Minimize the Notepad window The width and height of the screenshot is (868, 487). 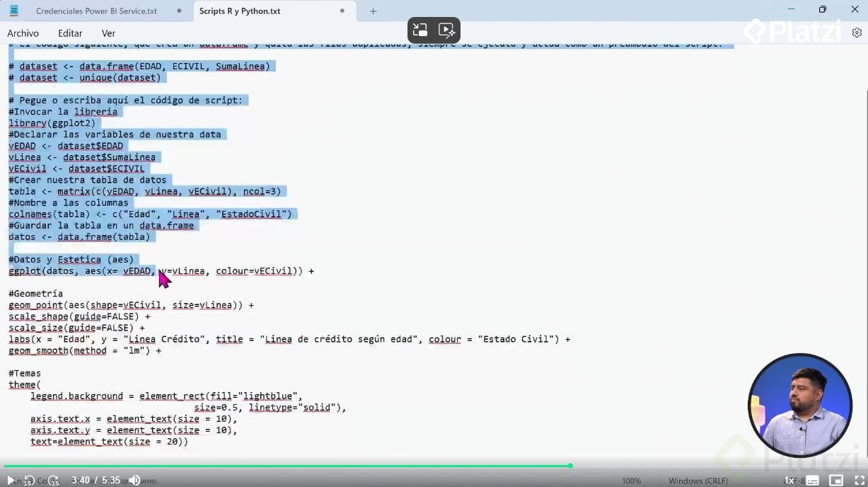[789, 10]
